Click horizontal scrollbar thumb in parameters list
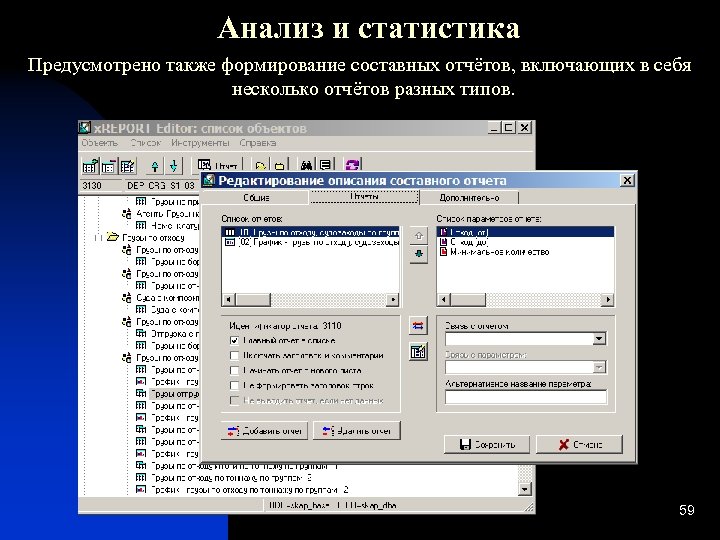This screenshot has height=540, width=720. coord(467,300)
